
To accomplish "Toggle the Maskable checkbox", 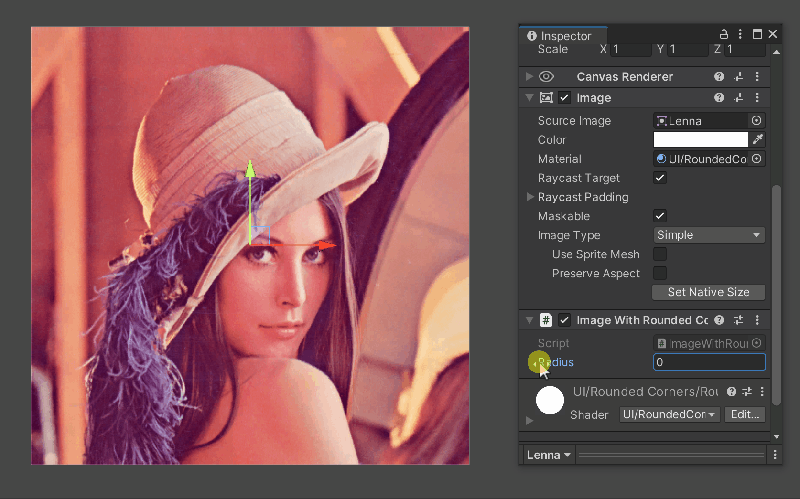I will (x=660, y=216).
